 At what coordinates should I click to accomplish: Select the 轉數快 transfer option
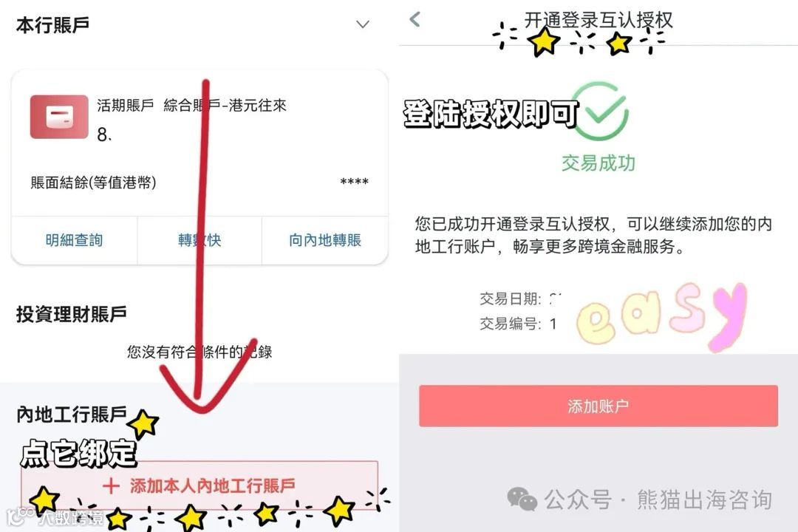[199, 240]
